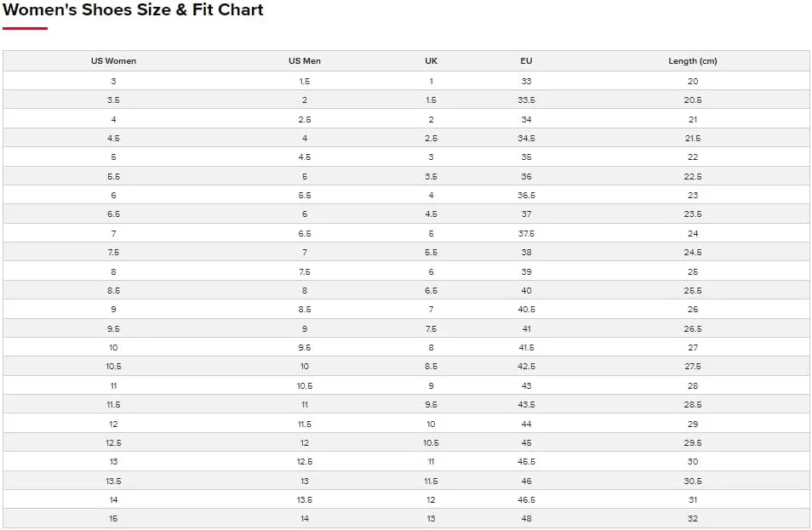The height and width of the screenshot is (530, 812).
Task: Click EU size 48 cell
Action: tap(526, 518)
